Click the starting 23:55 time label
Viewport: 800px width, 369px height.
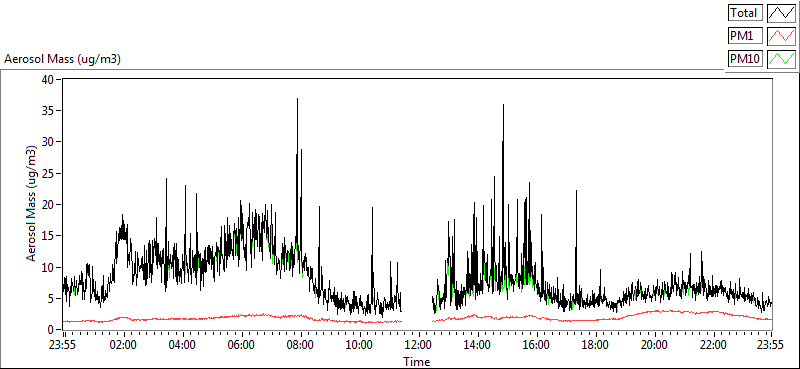[x=63, y=344]
